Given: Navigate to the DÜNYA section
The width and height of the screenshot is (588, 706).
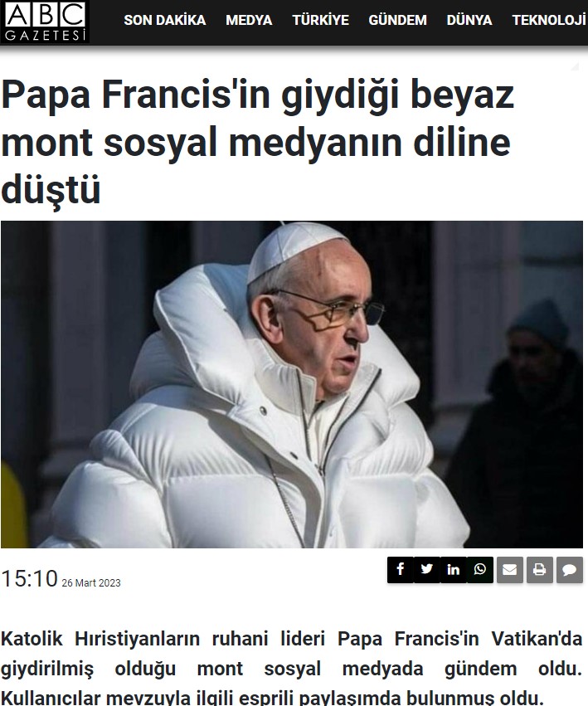Looking at the screenshot, I should point(469,20).
